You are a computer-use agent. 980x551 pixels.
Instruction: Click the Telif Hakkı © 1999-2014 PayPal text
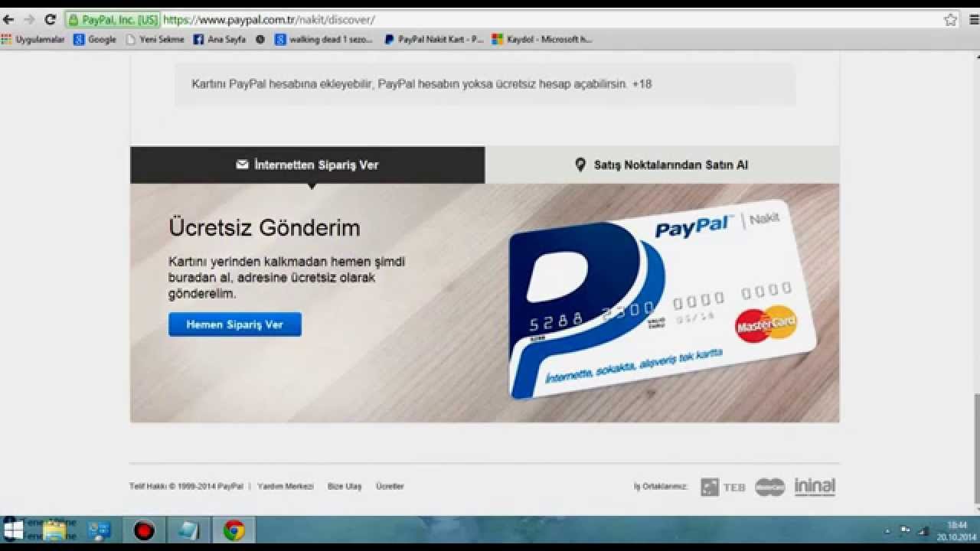(186, 486)
